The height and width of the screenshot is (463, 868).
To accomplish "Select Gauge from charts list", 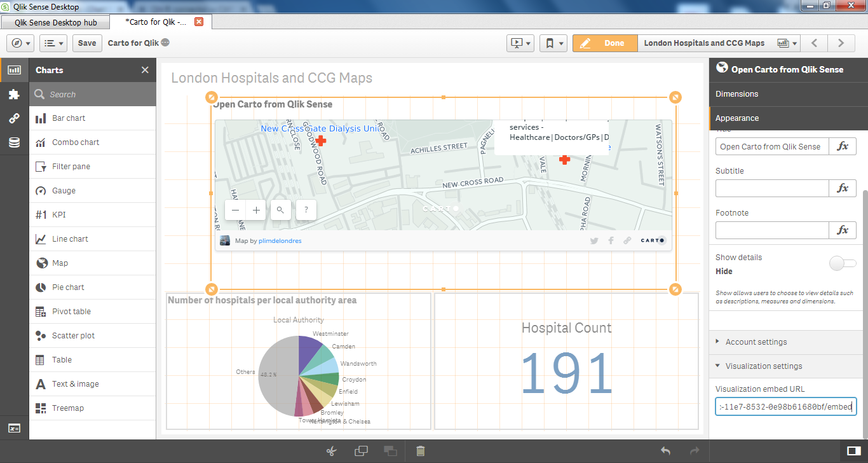I will tap(93, 191).
